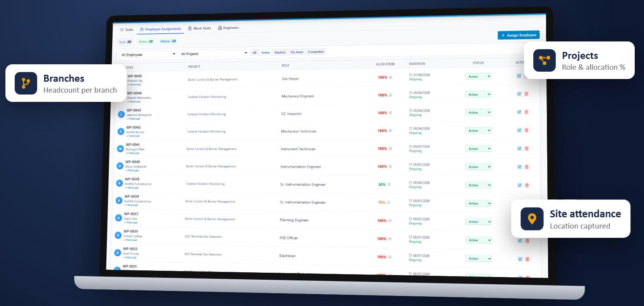Edit allocation percentage for WP-0045 Prakash Raj
This screenshot has height=306, width=644.
pos(391,77)
